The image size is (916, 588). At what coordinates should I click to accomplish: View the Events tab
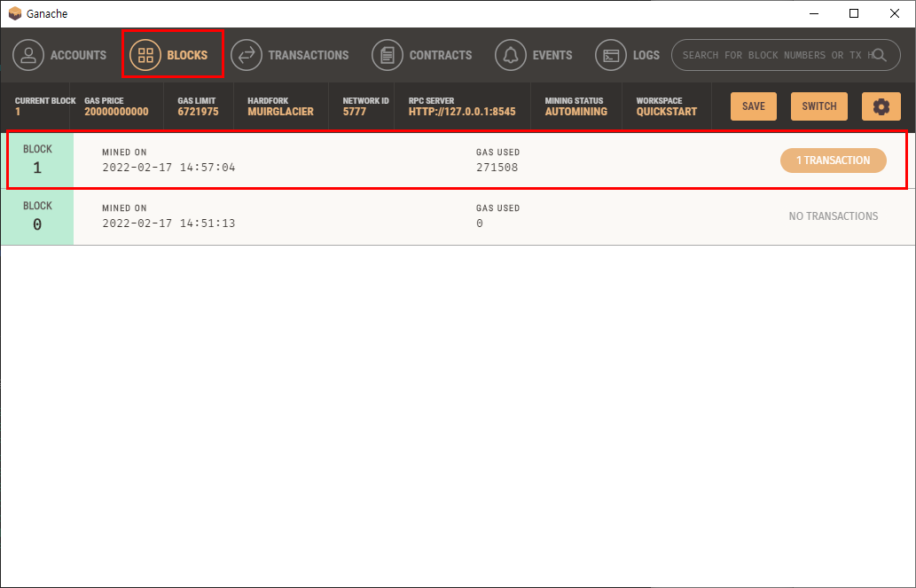click(534, 55)
